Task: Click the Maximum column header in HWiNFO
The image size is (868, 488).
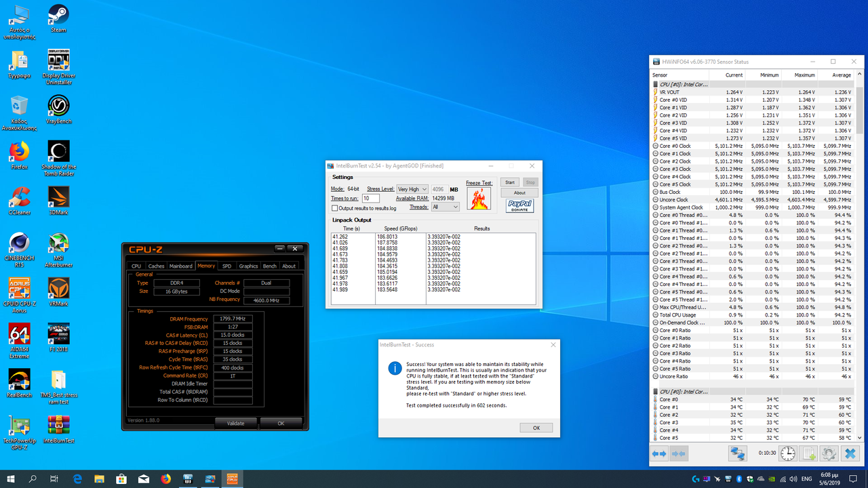Action: click(x=798, y=75)
